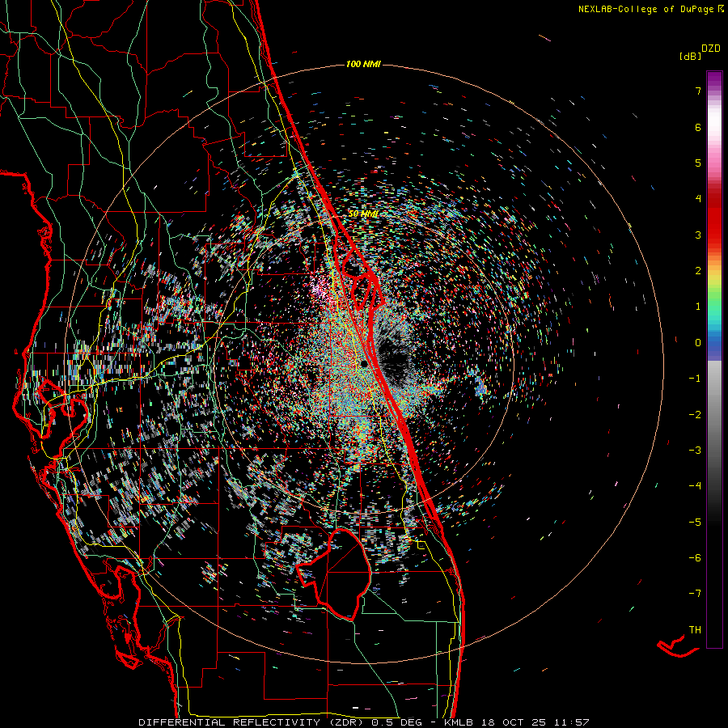Image resolution: width=728 pixels, height=728 pixels.
Task: Click the 6 dB tick label
Action: click(698, 127)
